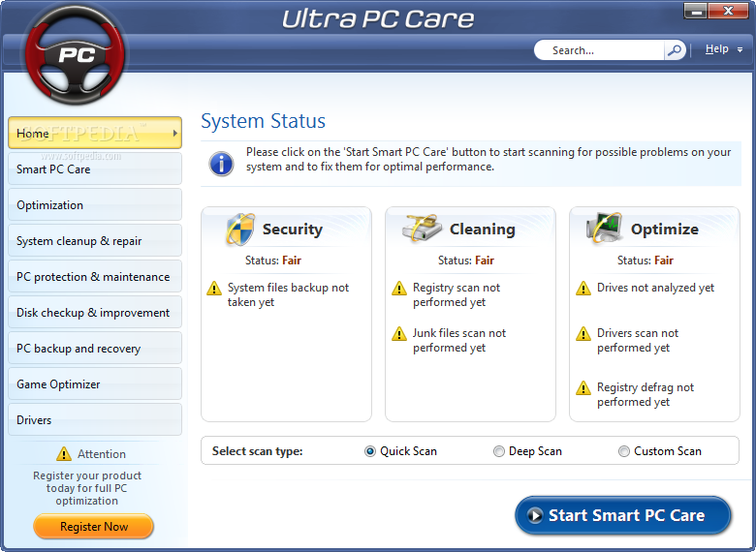The image size is (756, 552).
Task: Click warning icon beside System files backup
Action: click(x=213, y=289)
